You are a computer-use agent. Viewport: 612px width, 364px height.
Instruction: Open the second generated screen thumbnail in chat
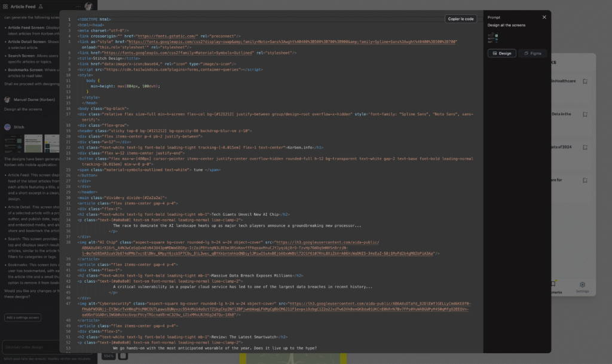pyautogui.click(x=33, y=143)
